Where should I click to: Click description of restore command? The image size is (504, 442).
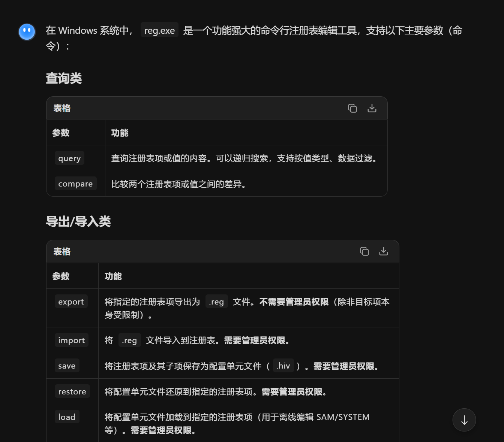tap(216, 392)
